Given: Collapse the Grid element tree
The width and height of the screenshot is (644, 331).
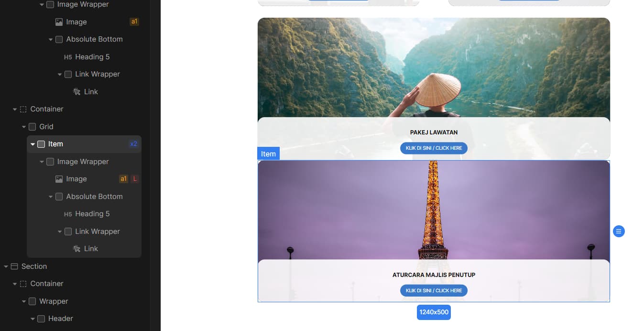Looking at the screenshot, I should [x=24, y=127].
